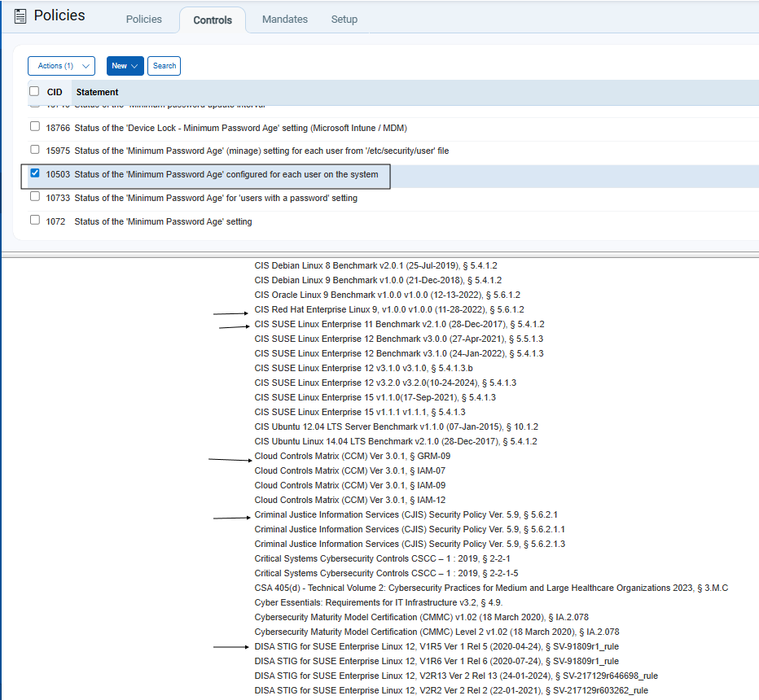Click CID number 10503
The width and height of the screenshot is (759, 700).
pos(58,175)
